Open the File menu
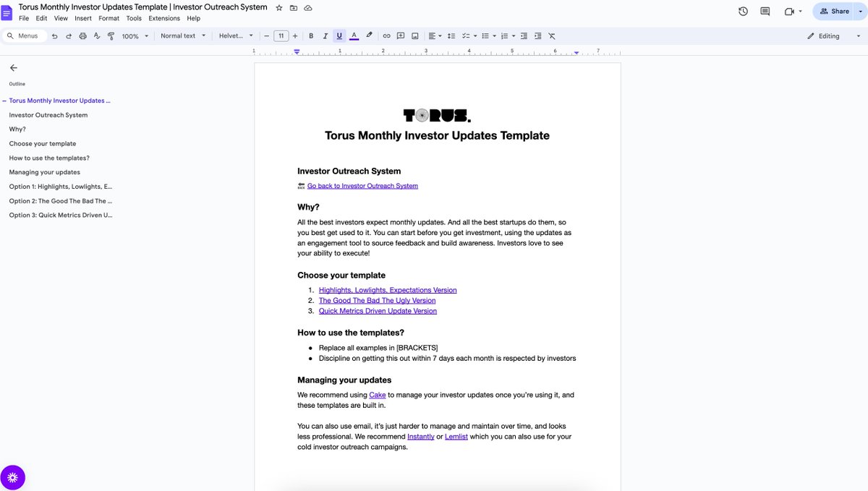Screen dimensions: 868x491 [x=24, y=18]
